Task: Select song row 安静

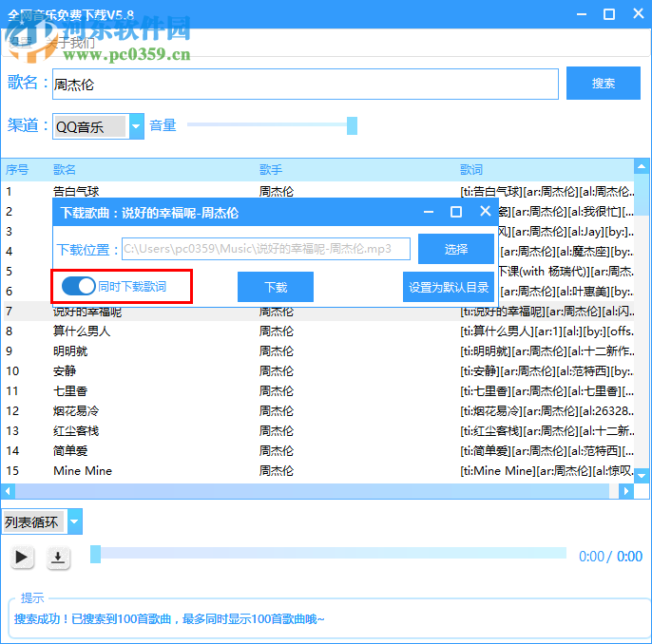Action: click(317, 371)
